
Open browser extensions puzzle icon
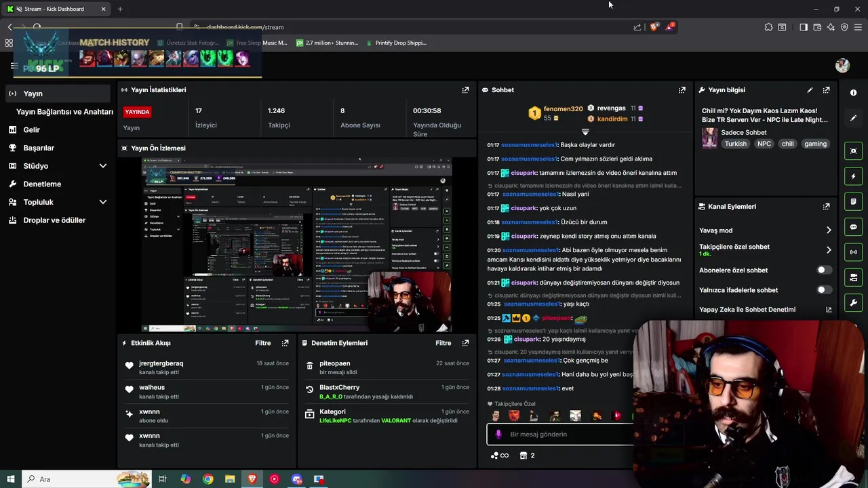768,27
